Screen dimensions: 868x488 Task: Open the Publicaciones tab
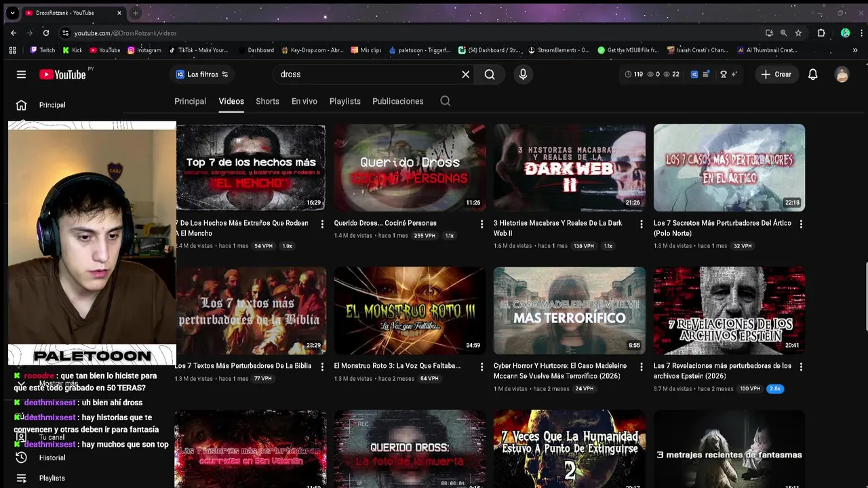398,101
